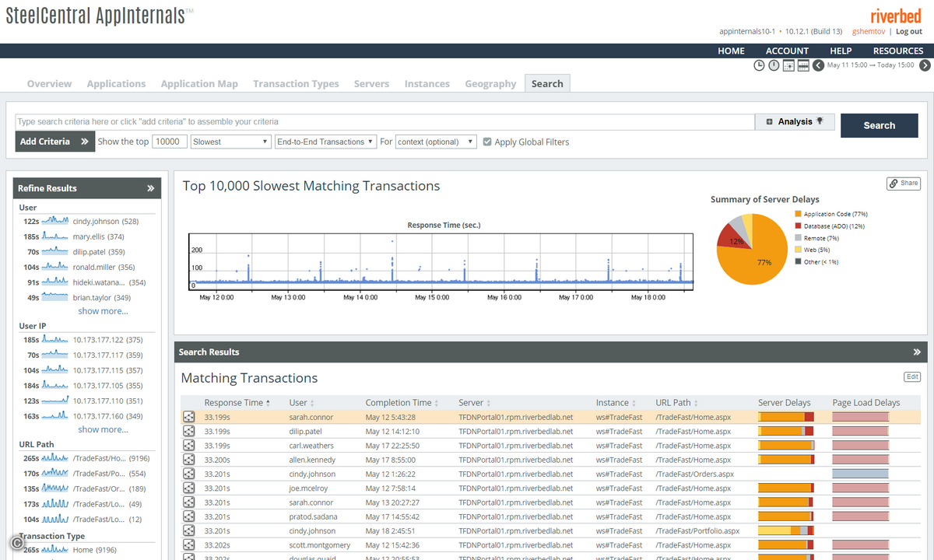Open HELP in the top navigation
934x560 pixels.
click(841, 51)
